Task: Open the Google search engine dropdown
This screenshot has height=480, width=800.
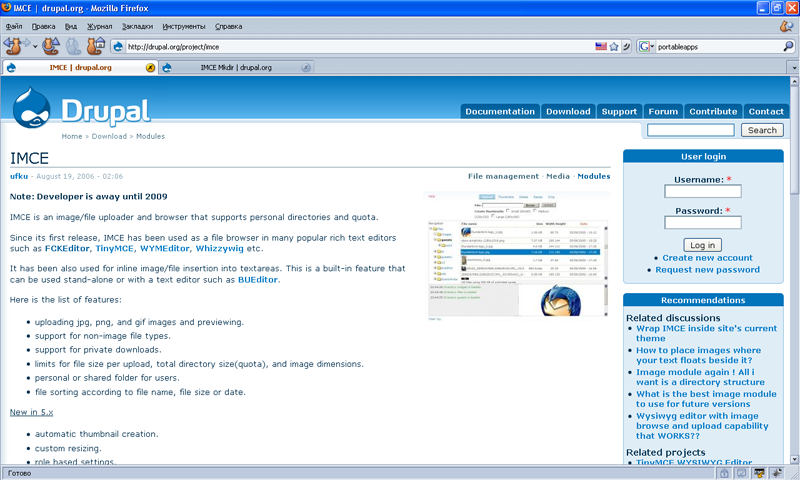Action: pyautogui.click(x=646, y=46)
